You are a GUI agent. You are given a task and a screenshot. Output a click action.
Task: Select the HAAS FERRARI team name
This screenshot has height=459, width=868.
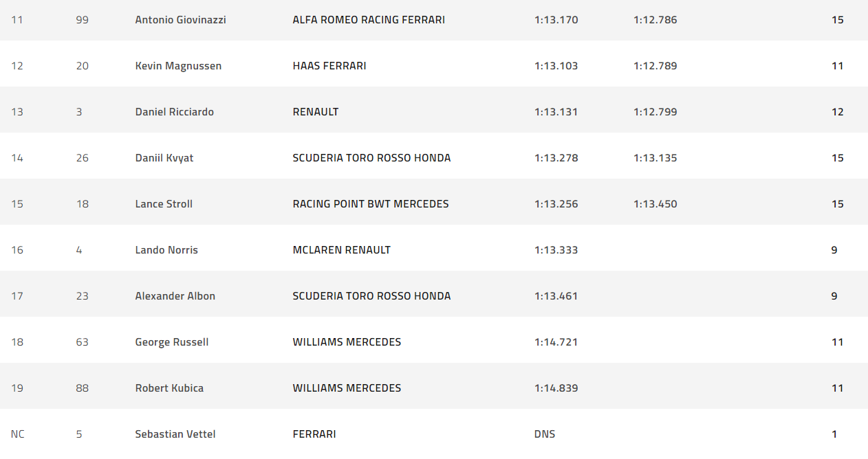click(x=329, y=66)
